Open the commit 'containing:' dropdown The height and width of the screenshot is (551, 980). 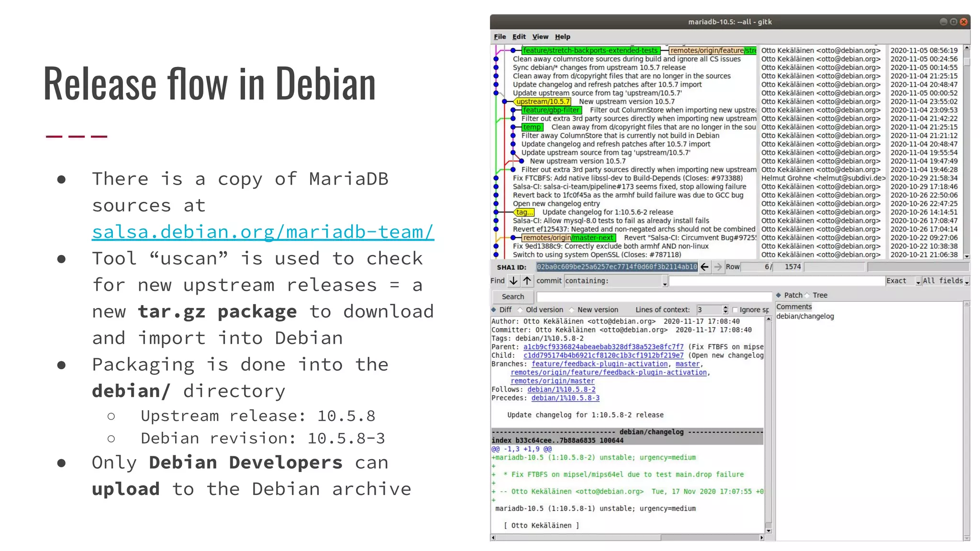click(616, 281)
